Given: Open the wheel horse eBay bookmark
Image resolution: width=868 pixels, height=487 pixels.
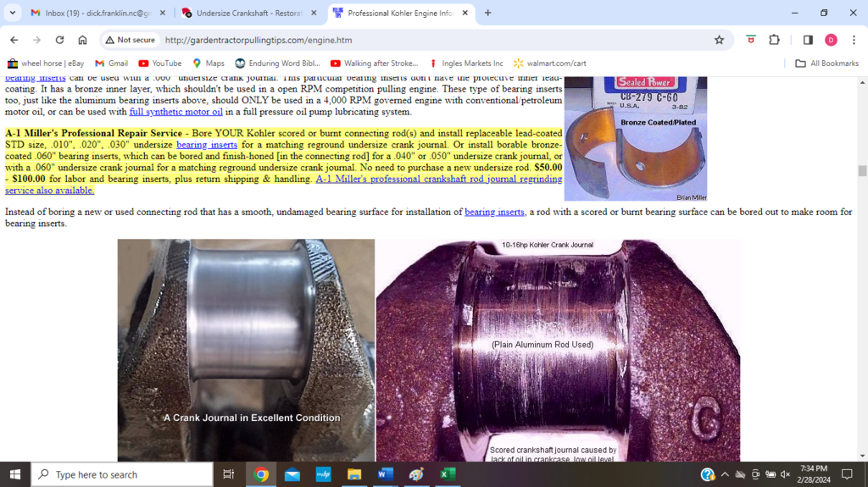Looking at the screenshot, I should click(x=46, y=63).
